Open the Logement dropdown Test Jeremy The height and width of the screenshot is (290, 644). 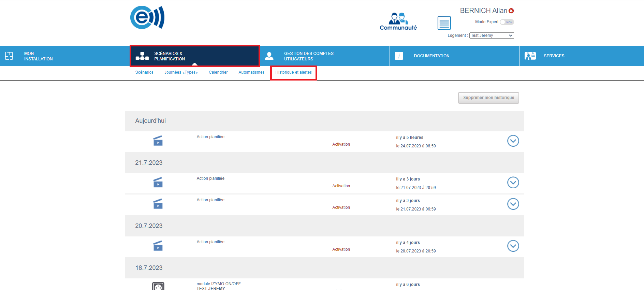coord(492,35)
